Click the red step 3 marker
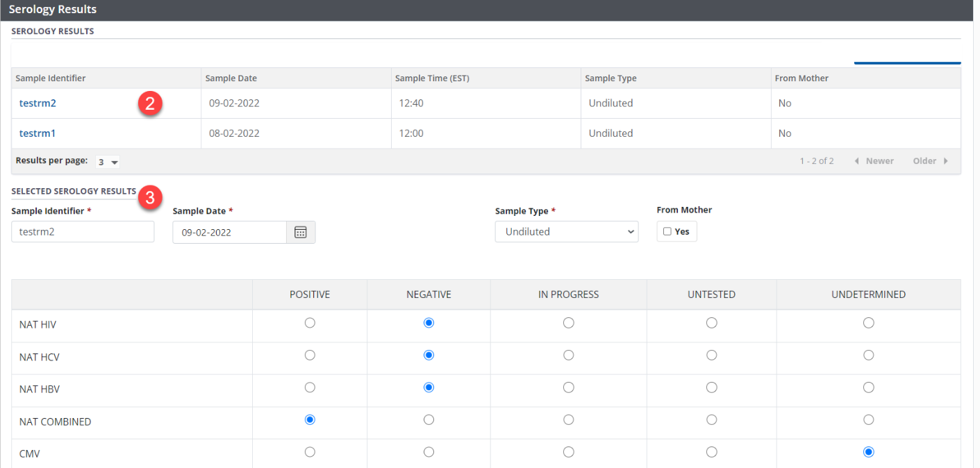 tap(150, 197)
